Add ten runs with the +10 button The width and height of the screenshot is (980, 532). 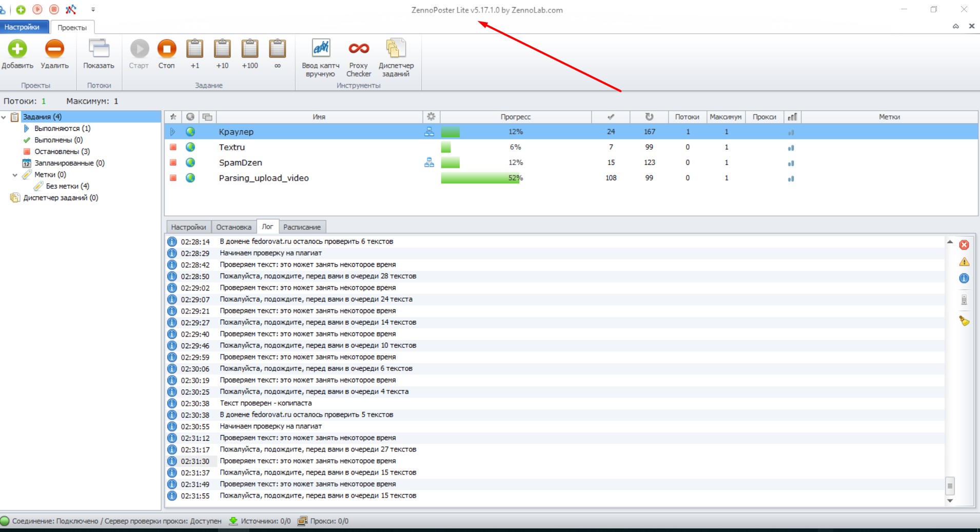tap(222, 54)
